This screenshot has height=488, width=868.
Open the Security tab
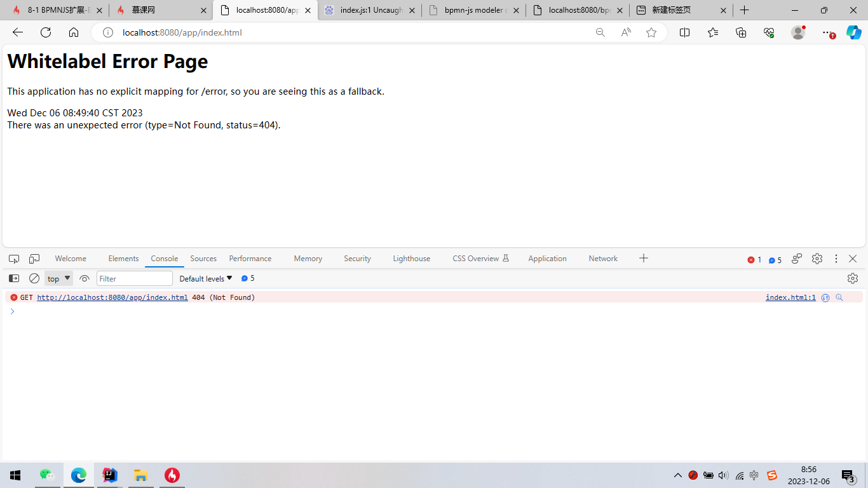click(357, 259)
